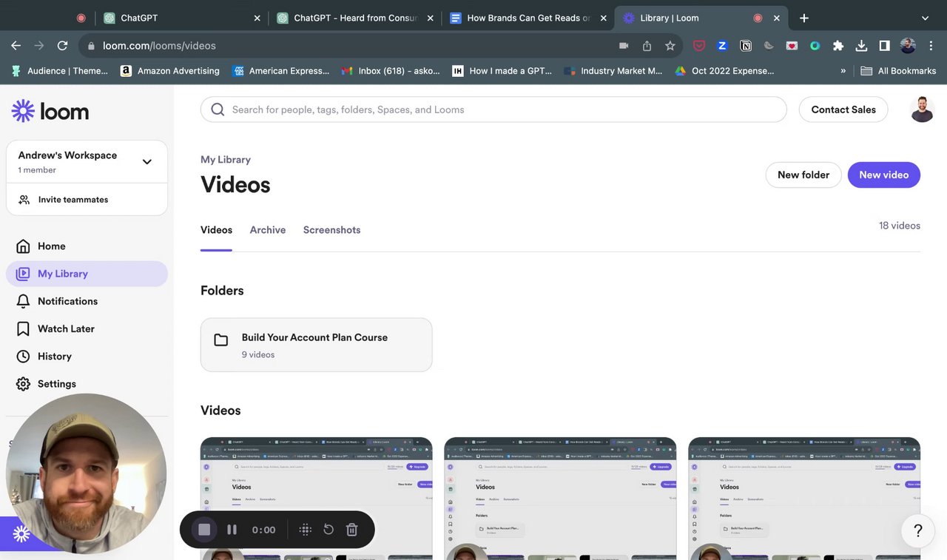
Task: Pause the Loom recording
Action: pos(232,530)
